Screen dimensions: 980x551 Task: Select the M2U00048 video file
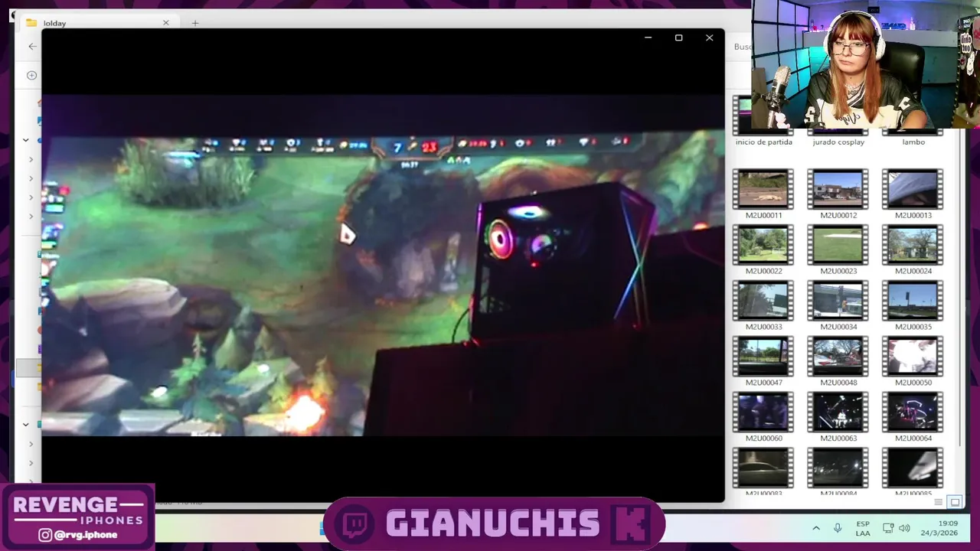point(838,357)
